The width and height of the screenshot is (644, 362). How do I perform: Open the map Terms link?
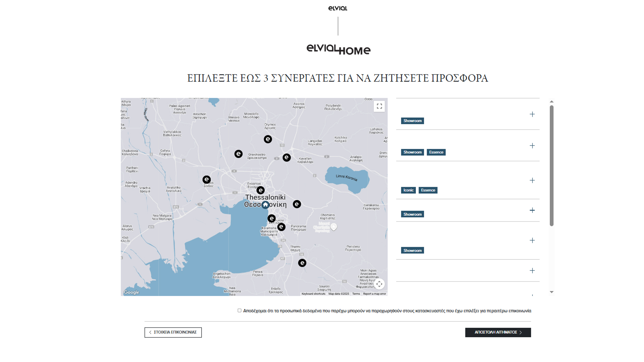tap(356, 294)
